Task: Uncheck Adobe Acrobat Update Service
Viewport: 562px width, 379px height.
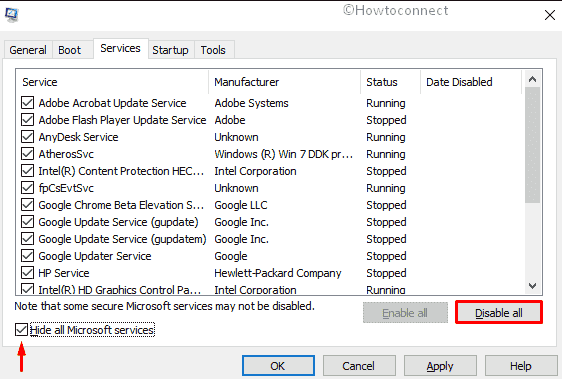Action: (28, 103)
